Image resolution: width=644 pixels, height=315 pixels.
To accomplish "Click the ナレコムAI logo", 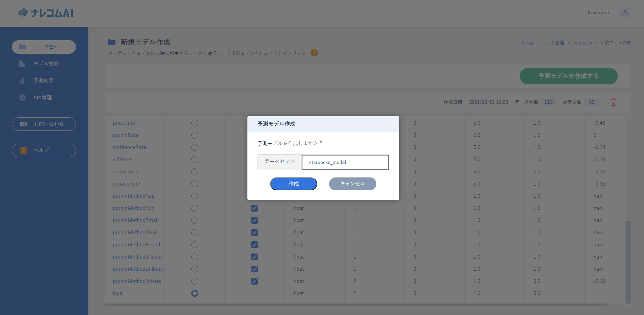I will click(x=46, y=13).
